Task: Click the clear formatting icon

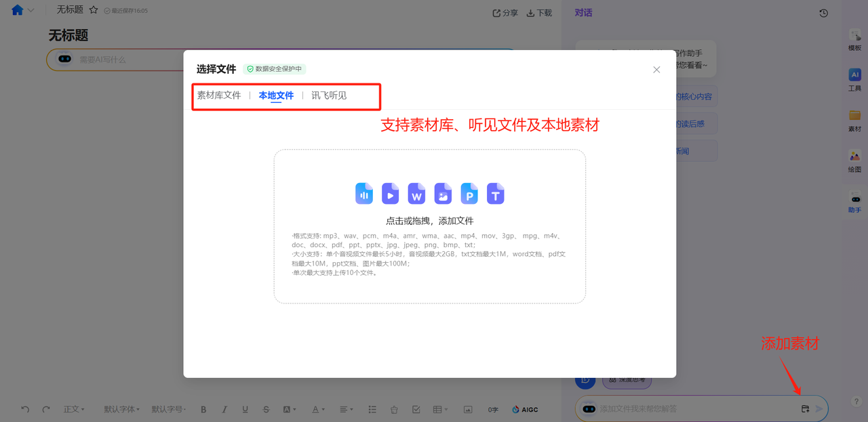Action: coord(394,409)
